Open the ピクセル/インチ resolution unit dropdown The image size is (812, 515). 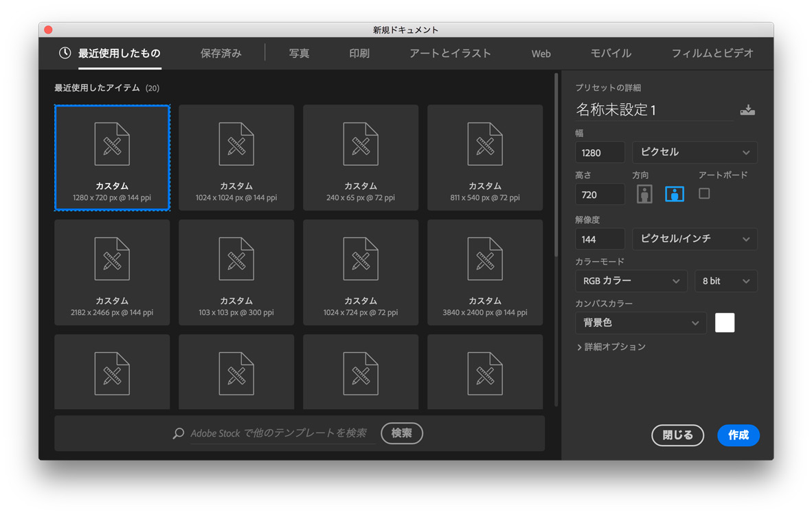695,239
